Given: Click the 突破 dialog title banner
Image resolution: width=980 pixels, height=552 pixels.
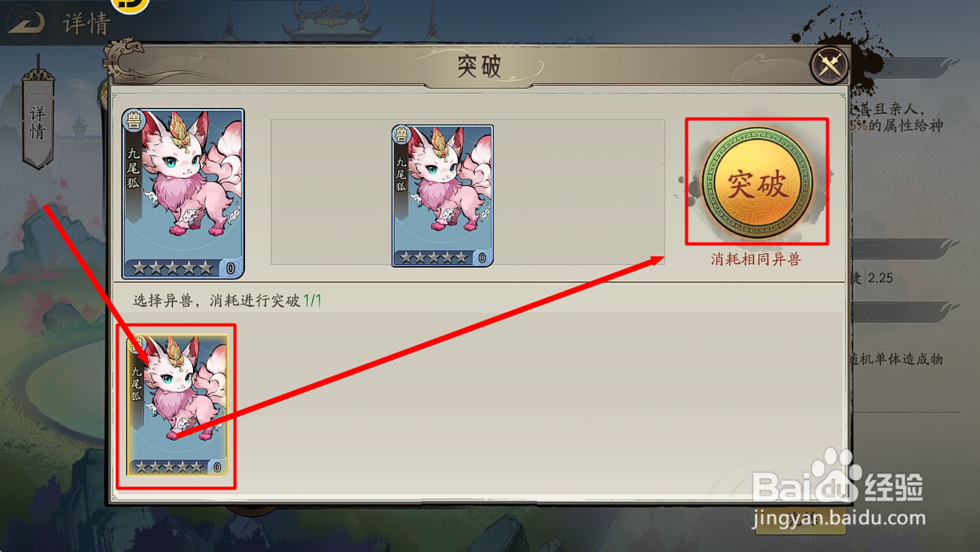Looking at the screenshot, I should coord(479,66).
